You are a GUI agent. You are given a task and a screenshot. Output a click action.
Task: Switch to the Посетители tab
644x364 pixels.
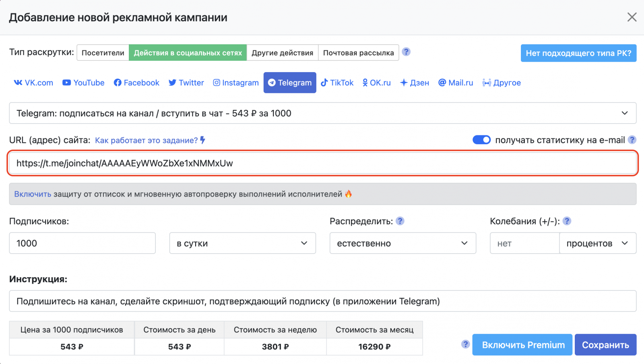pyautogui.click(x=103, y=53)
